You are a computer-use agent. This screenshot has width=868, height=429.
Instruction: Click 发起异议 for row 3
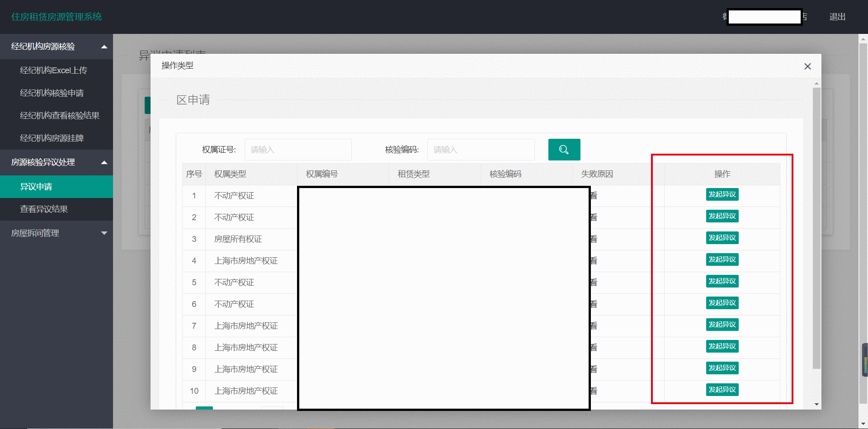click(722, 238)
